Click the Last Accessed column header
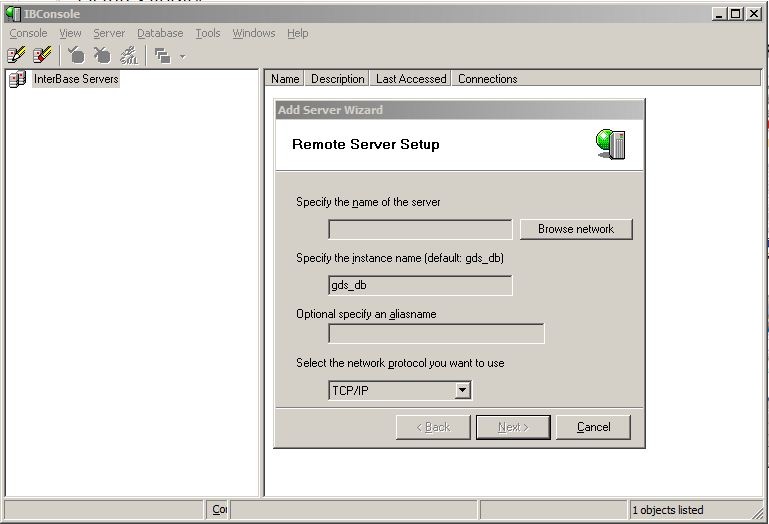The width and height of the screenshot is (769, 524). [x=411, y=79]
